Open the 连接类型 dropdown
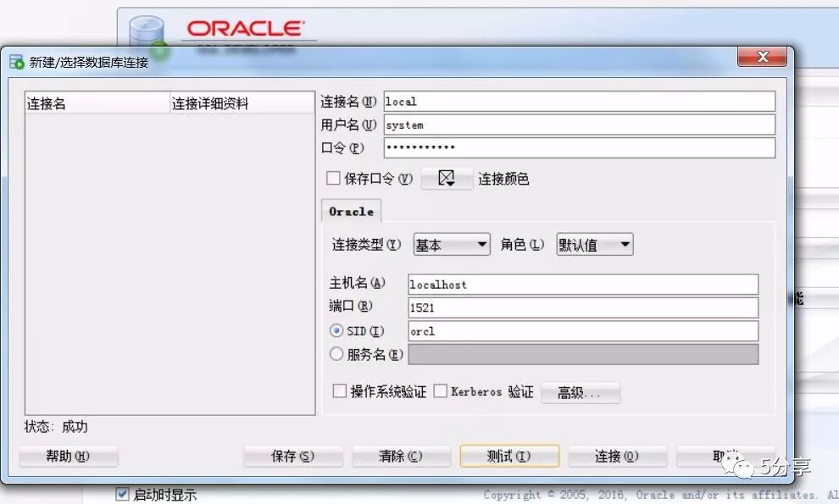This screenshot has height=504, width=839. coord(452,245)
